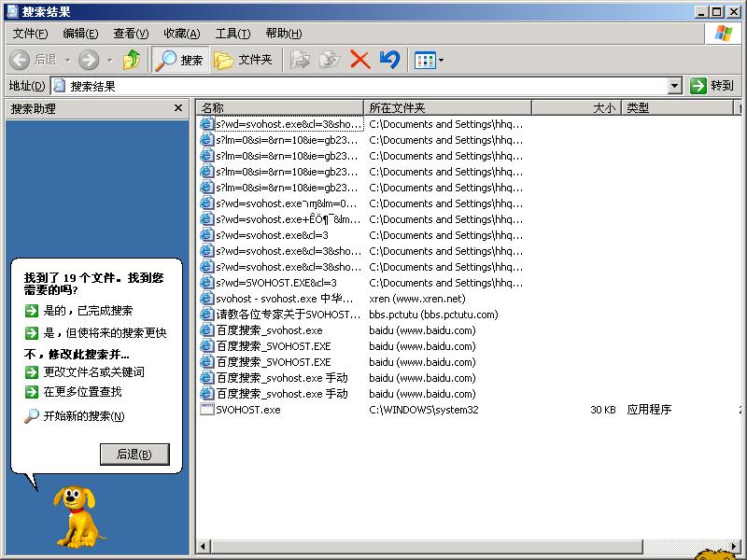Sort by 所在文件夹 column header
The width and height of the screenshot is (747, 560).
[x=448, y=108]
